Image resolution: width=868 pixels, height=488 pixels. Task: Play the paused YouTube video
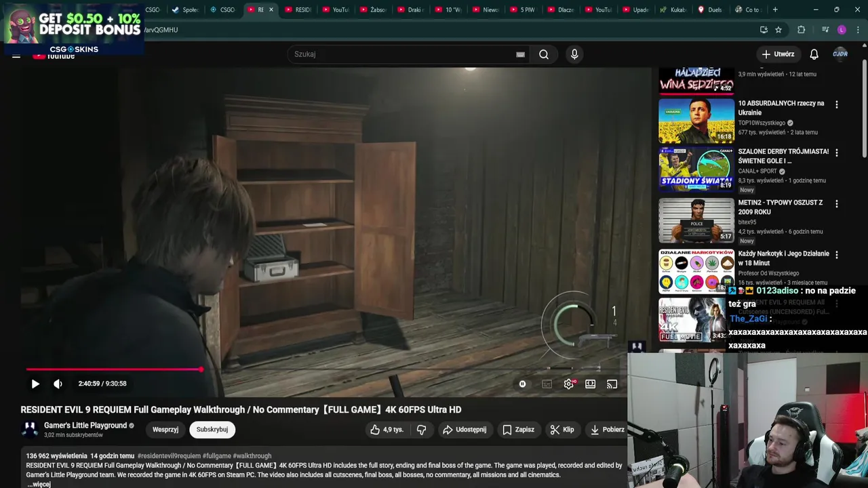[35, 384]
